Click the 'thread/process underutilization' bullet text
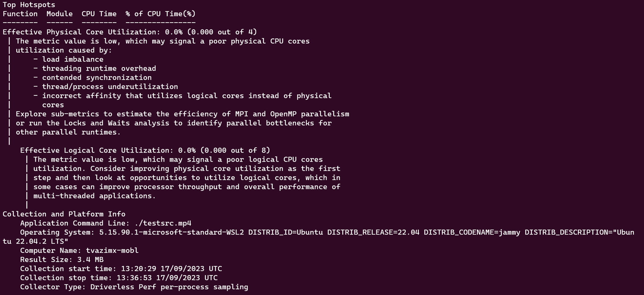The width and height of the screenshot is (644, 295). click(110, 87)
